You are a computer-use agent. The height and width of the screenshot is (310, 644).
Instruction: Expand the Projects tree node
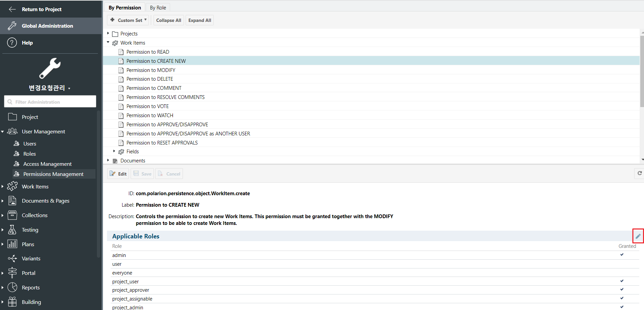(x=108, y=33)
